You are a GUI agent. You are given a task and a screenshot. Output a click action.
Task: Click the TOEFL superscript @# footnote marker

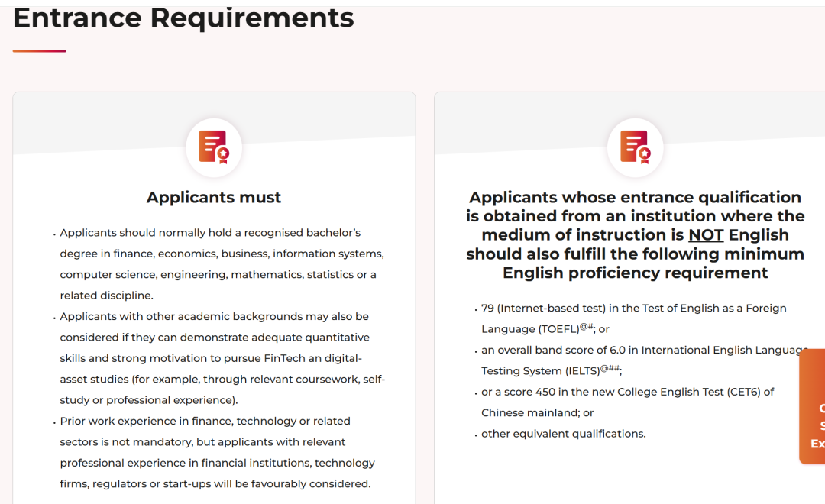(586, 326)
